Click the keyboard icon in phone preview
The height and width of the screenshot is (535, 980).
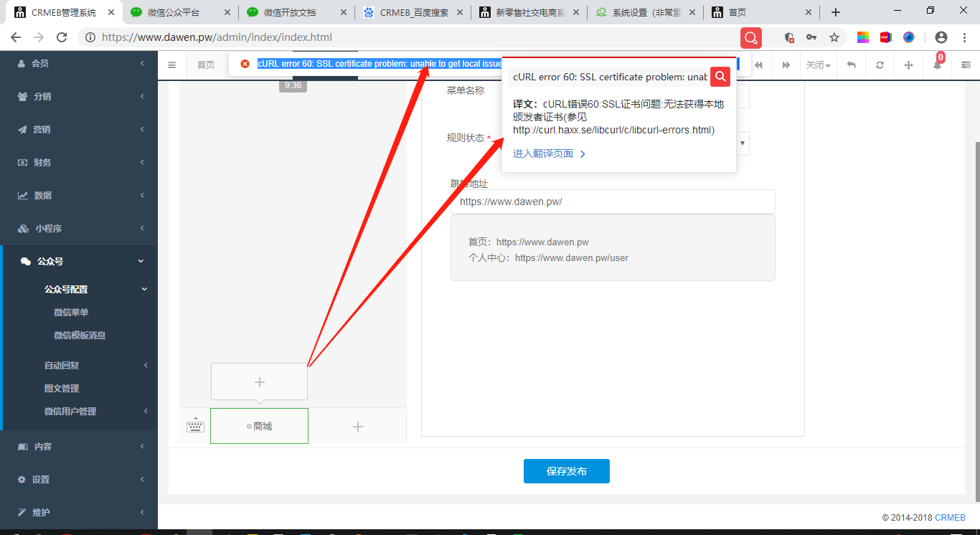[195, 426]
